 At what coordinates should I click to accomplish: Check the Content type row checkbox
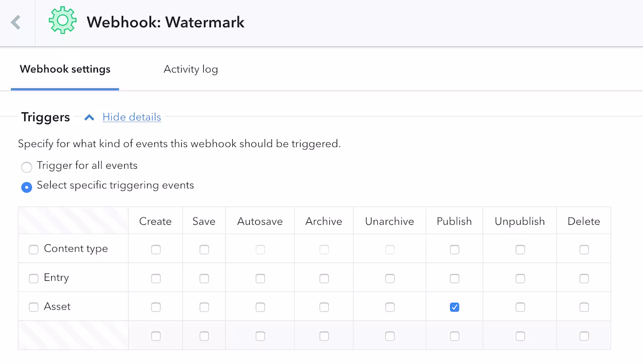click(34, 250)
